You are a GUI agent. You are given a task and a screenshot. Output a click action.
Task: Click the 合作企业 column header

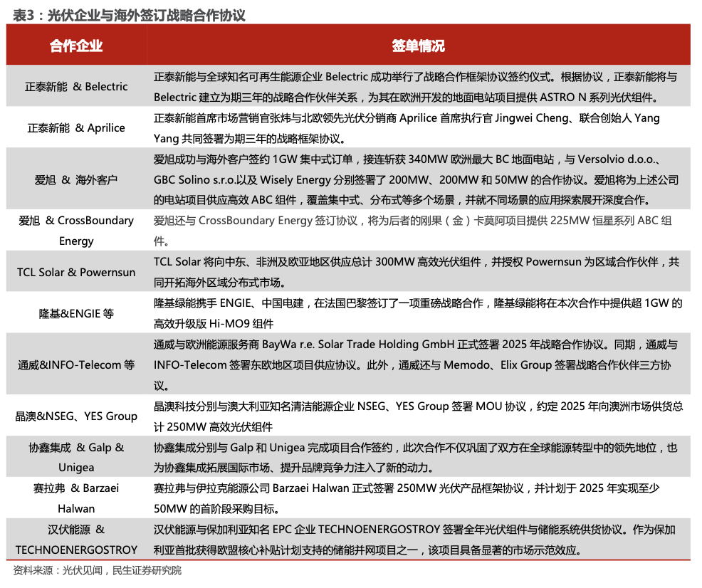[76, 46]
